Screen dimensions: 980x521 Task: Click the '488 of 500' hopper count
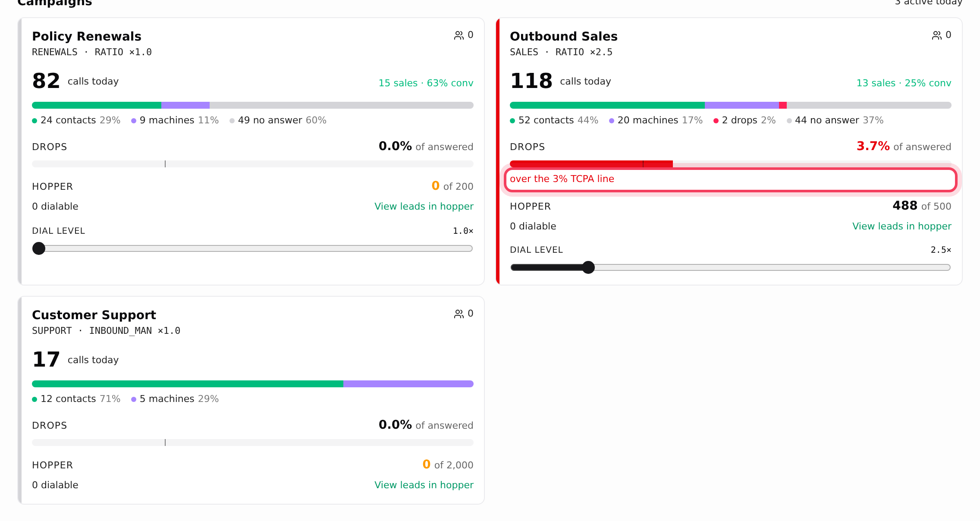[922, 206]
